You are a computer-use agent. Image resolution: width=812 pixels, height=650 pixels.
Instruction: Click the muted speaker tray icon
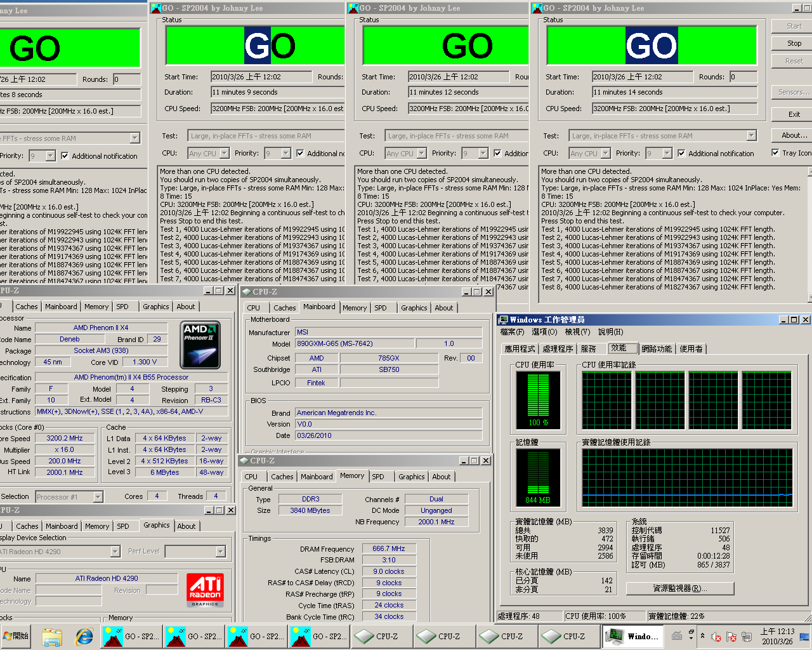(716, 636)
